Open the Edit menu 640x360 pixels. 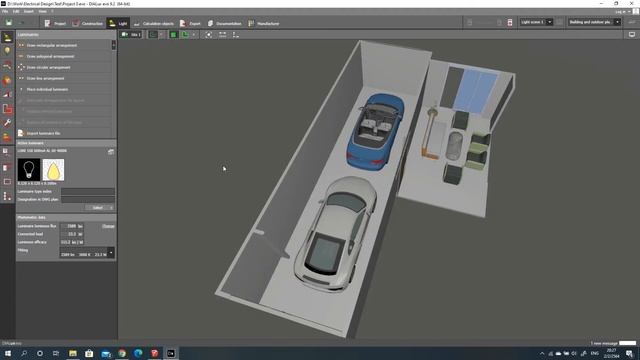[x=16, y=11]
